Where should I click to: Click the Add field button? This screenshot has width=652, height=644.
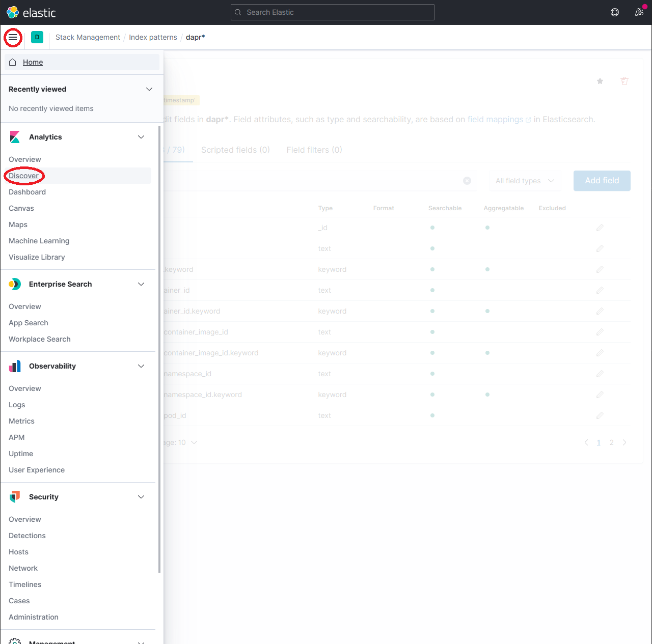pos(602,181)
